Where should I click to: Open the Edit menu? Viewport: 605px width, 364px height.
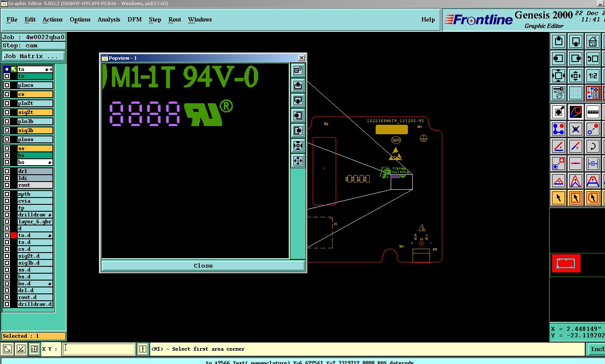point(30,19)
